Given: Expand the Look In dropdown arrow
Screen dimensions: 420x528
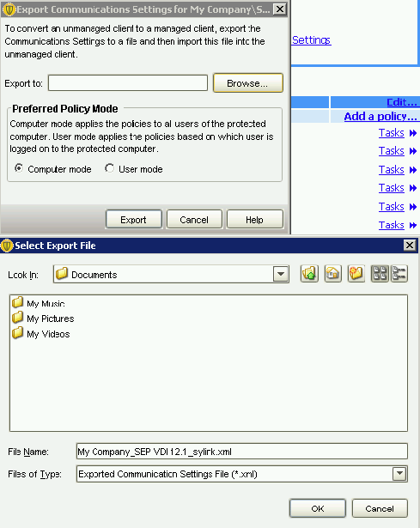Looking at the screenshot, I should coord(281,275).
